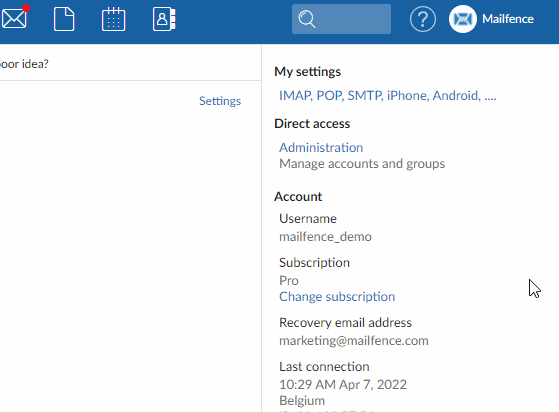Click the Account heading
This screenshot has height=412, width=559.
(x=298, y=197)
